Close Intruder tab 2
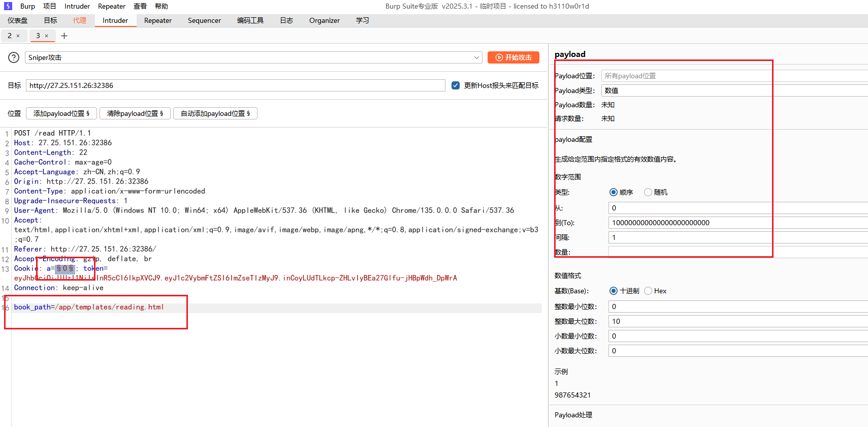This screenshot has height=427, width=868. [x=18, y=36]
